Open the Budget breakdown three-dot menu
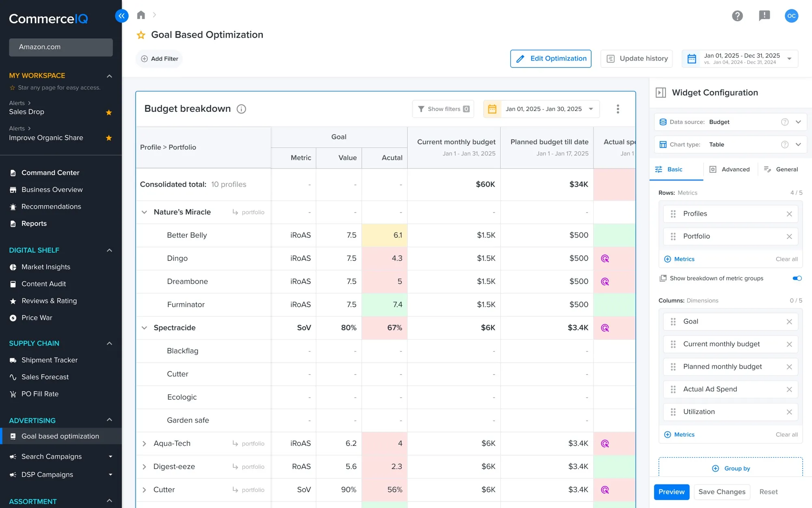The image size is (812, 508). tap(618, 109)
